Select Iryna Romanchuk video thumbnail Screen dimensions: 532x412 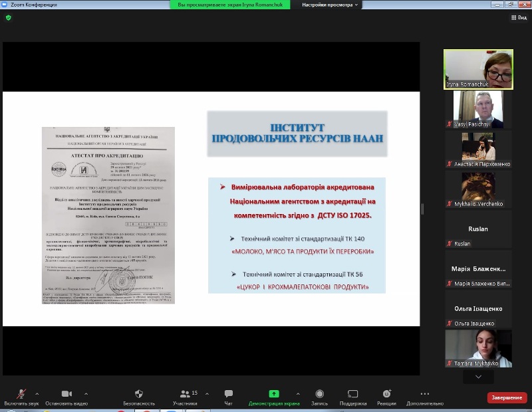[478, 70]
